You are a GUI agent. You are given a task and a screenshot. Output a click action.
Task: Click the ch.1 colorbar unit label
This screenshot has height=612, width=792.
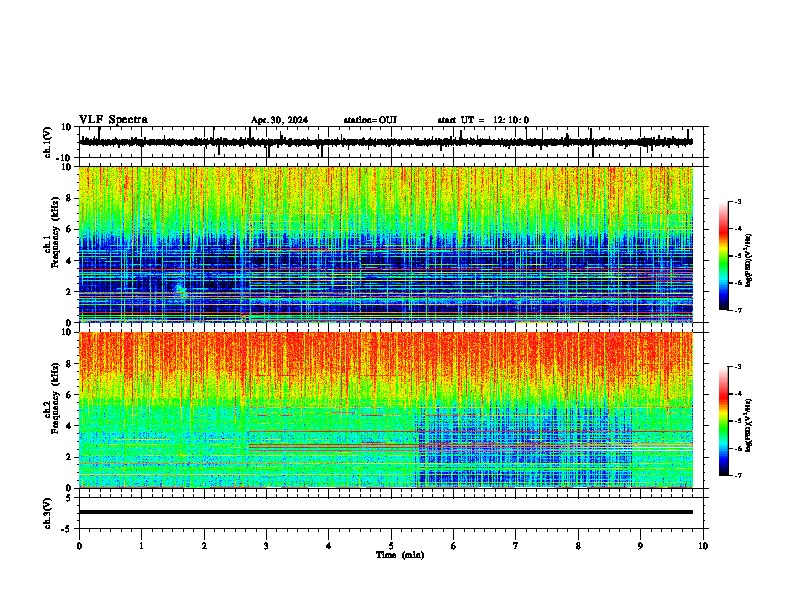pos(748,260)
